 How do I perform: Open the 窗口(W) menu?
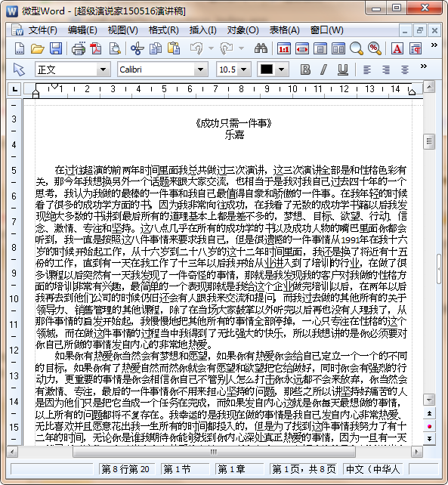[x=326, y=30]
